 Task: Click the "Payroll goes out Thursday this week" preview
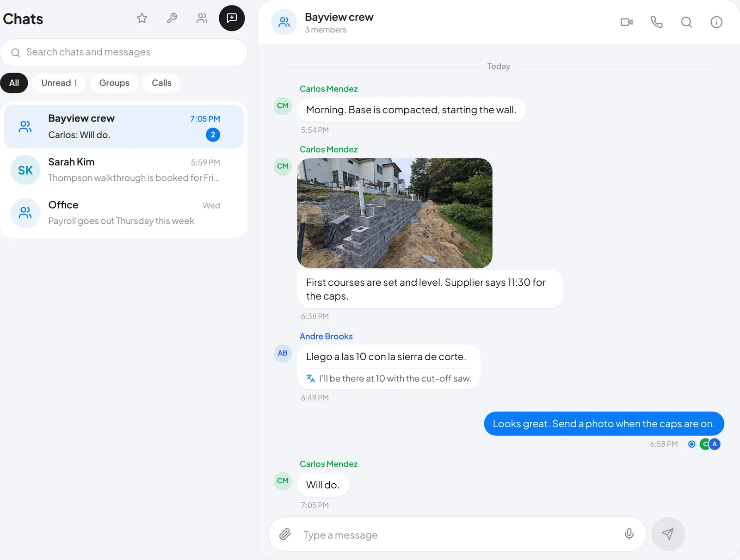121,221
